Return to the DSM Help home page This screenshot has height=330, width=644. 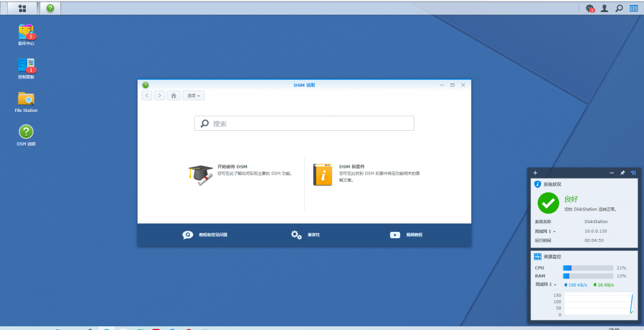point(174,96)
